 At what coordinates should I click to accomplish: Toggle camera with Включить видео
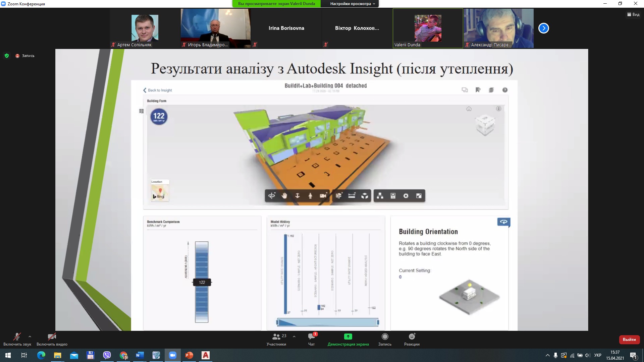(x=52, y=339)
